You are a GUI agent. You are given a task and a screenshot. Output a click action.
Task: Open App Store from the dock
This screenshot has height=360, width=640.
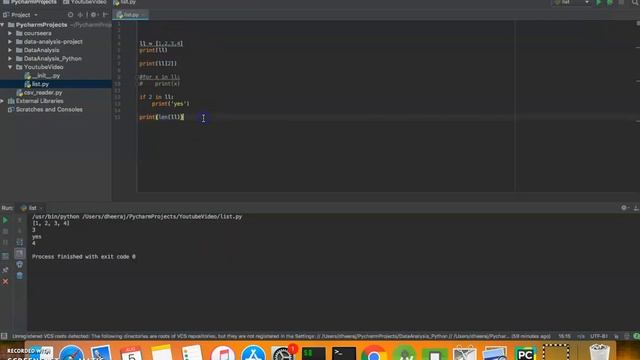point(253,353)
